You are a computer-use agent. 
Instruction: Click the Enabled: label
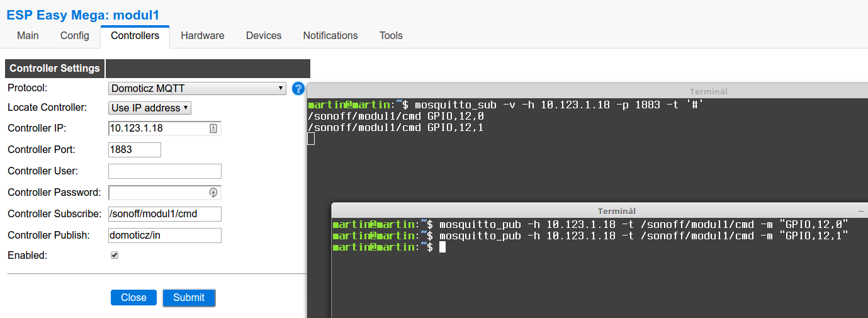coord(28,256)
